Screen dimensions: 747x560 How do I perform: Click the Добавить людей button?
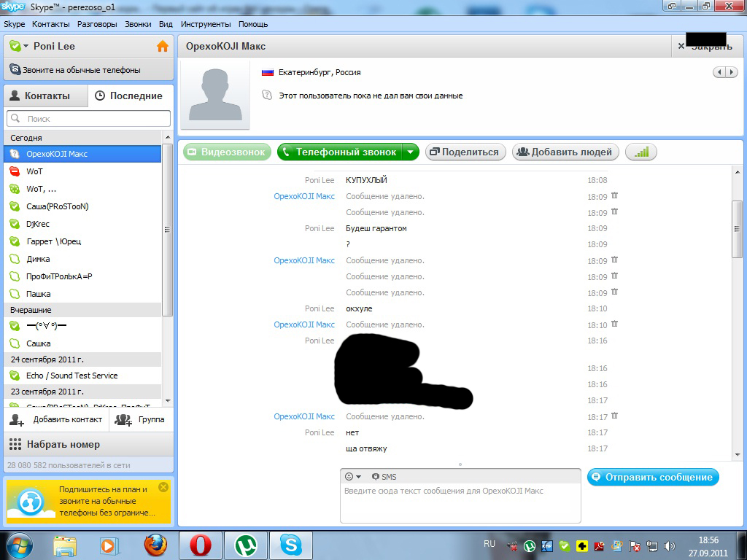[x=566, y=152]
